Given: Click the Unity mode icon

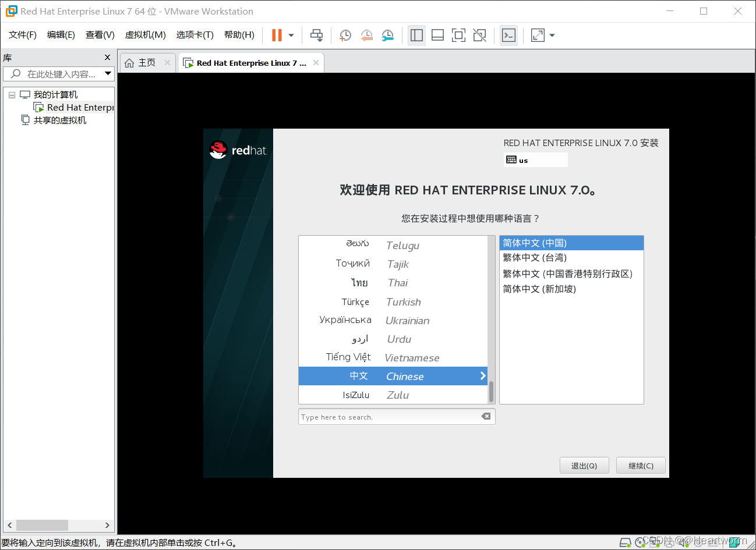Looking at the screenshot, I should 479,36.
